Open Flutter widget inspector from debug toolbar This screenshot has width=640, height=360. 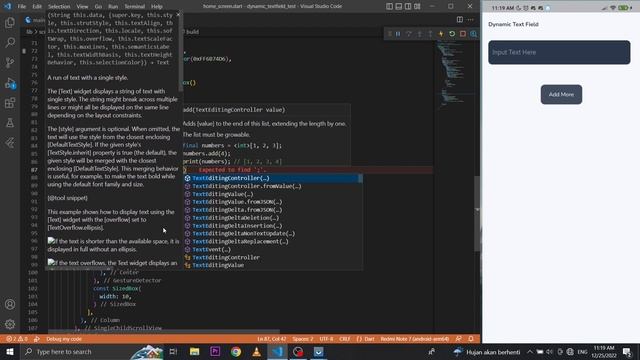click(x=473, y=34)
